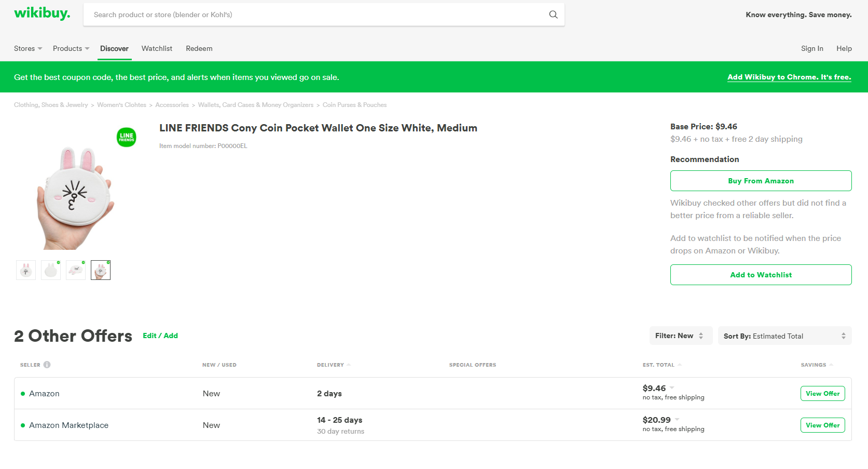This screenshot has width=868, height=469.
Task: Click the 30 day returns text
Action: (340, 431)
